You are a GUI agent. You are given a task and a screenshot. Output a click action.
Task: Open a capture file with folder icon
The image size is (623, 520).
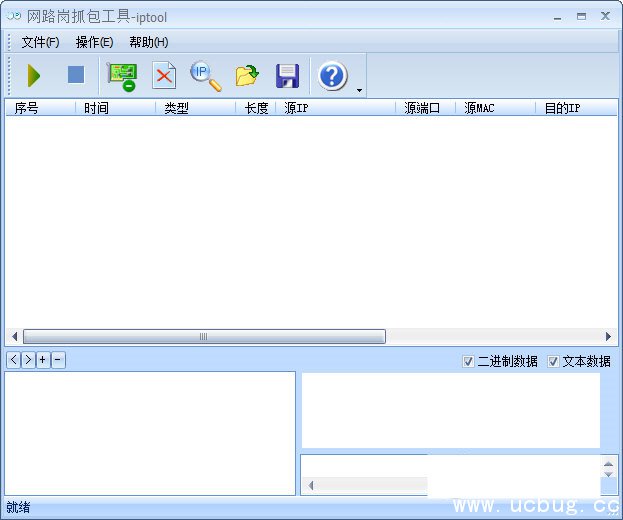tap(247, 76)
